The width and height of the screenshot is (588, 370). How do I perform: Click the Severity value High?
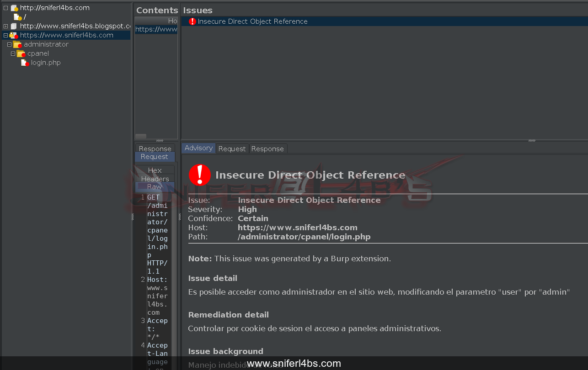pyautogui.click(x=247, y=209)
